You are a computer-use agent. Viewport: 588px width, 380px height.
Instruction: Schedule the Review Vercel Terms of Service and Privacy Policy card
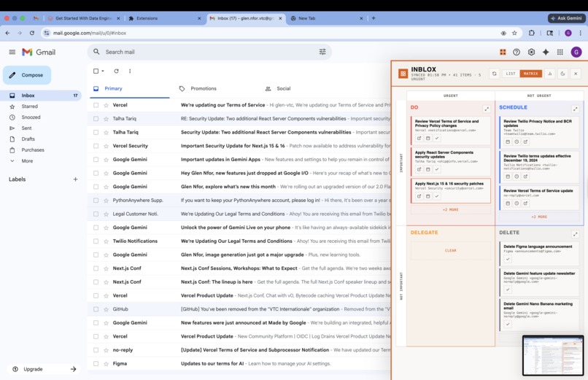point(428,138)
